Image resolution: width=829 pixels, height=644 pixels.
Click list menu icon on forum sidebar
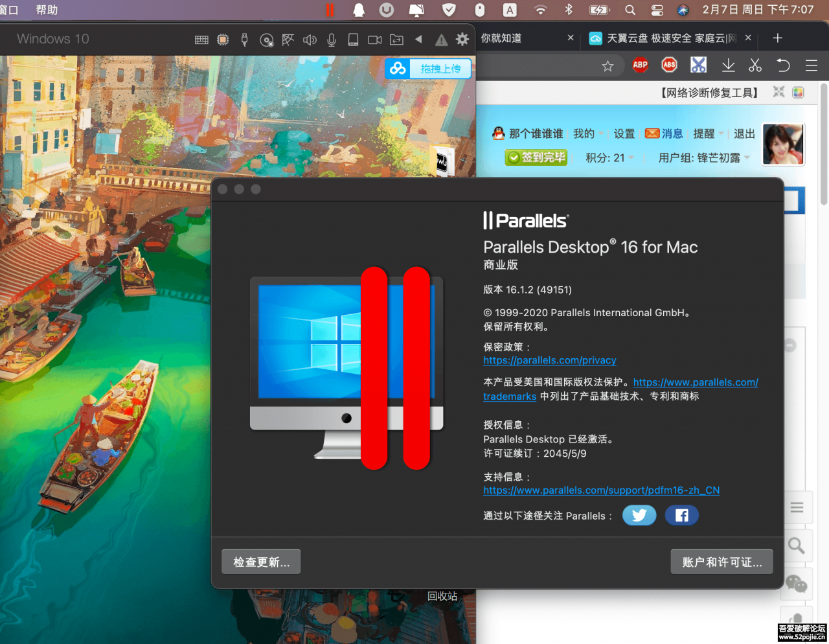pos(797,508)
